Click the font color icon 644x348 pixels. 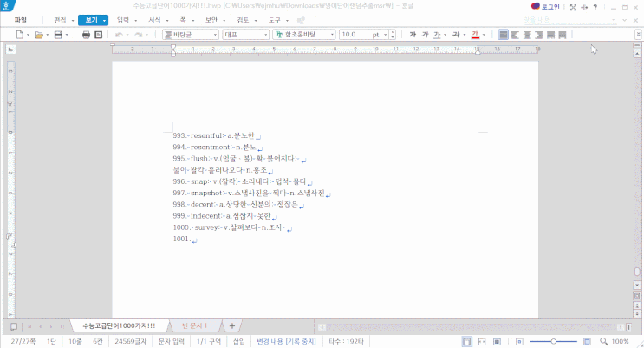coord(475,35)
